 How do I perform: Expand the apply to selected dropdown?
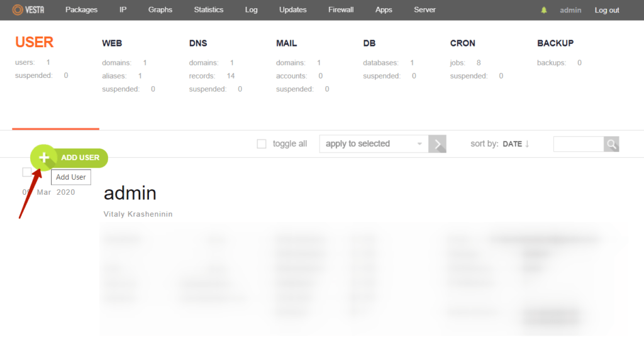[374, 144]
